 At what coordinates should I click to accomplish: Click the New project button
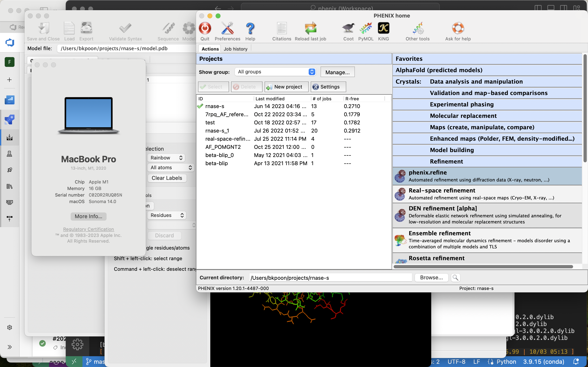[x=286, y=87]
